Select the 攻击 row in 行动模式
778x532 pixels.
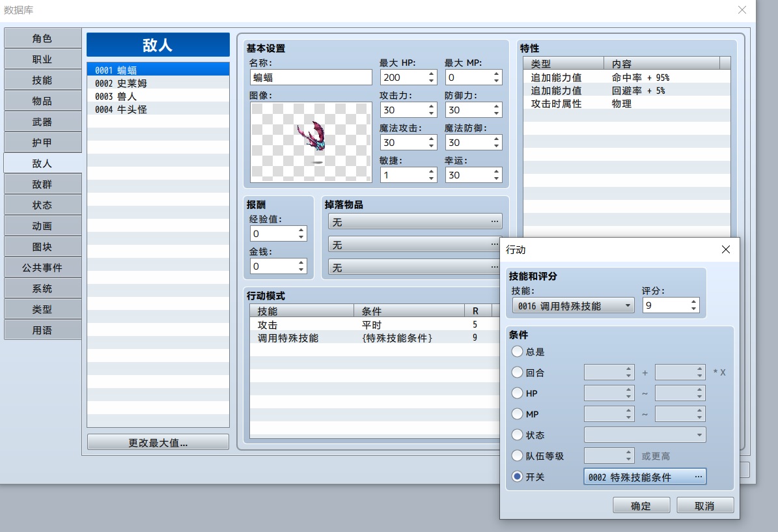(374, 324)
